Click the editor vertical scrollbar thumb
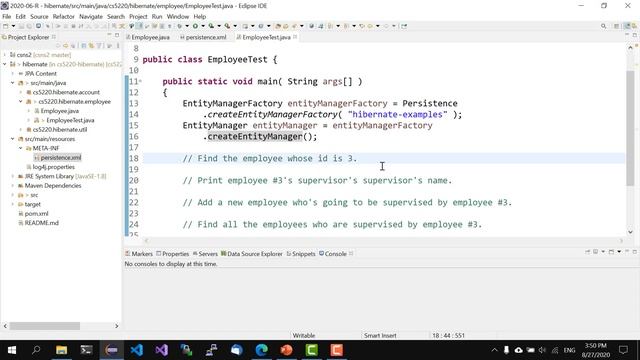640x360 pixels. [630, 128]
